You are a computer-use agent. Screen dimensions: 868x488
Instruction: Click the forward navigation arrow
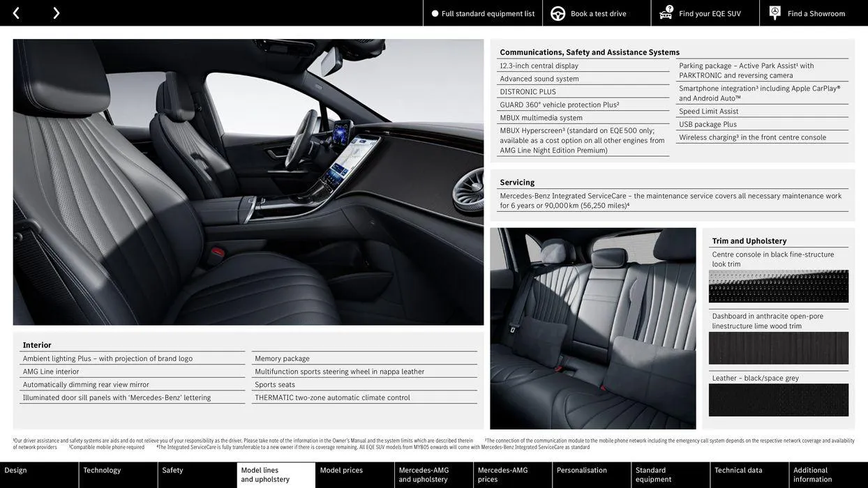(54, 12)
